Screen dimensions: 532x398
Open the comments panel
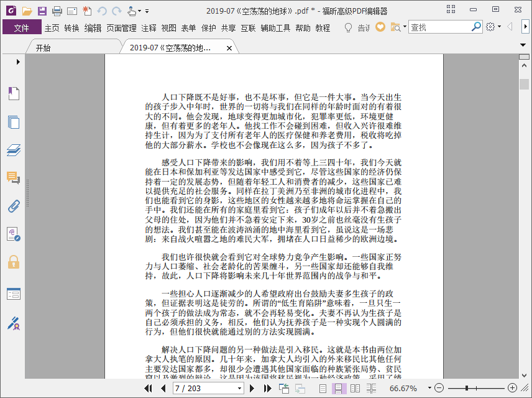(14, 178)
